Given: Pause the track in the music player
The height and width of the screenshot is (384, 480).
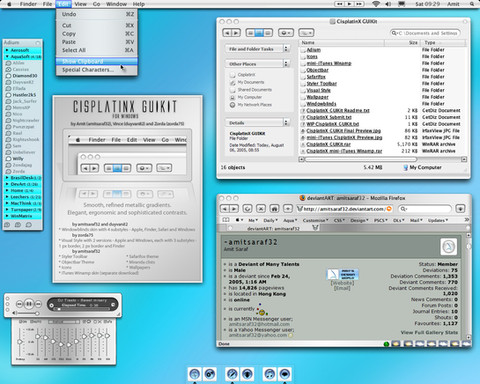Looking at the screenshot, I should (29, 304).
